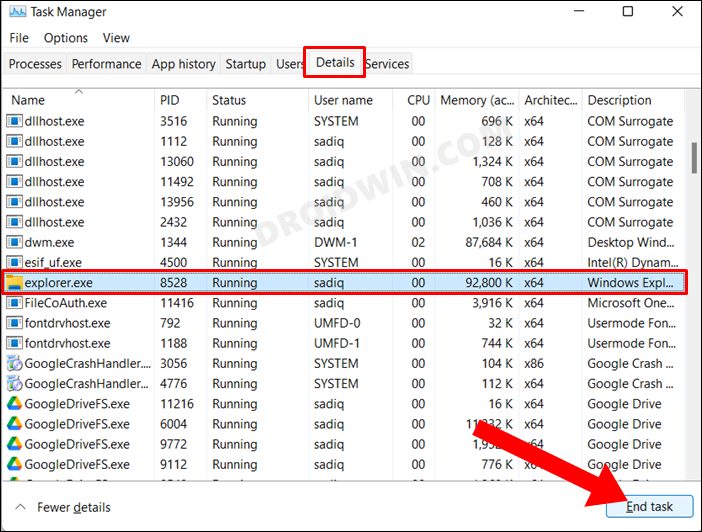Screen dimensions: 702x532
Task: Click the GoogleCrashHandler icon for PID 4776
Action: [14, 383]
